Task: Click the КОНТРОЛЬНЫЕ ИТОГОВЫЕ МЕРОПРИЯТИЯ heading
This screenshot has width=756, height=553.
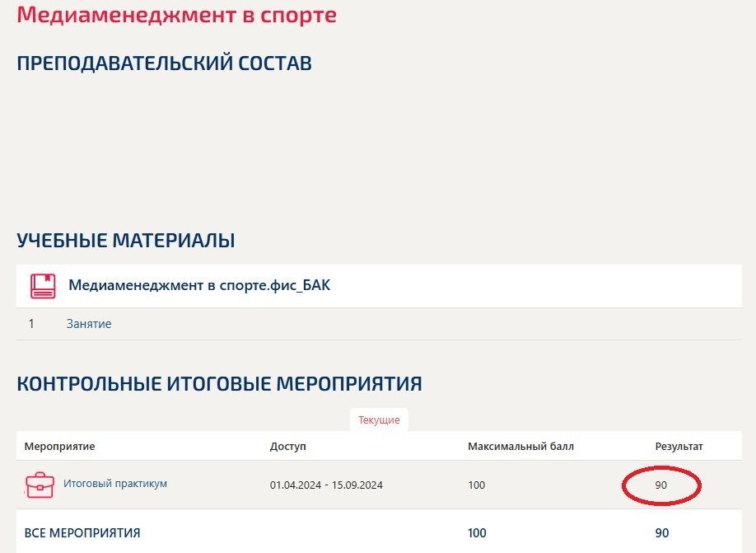Action: [x=219, y=384]
